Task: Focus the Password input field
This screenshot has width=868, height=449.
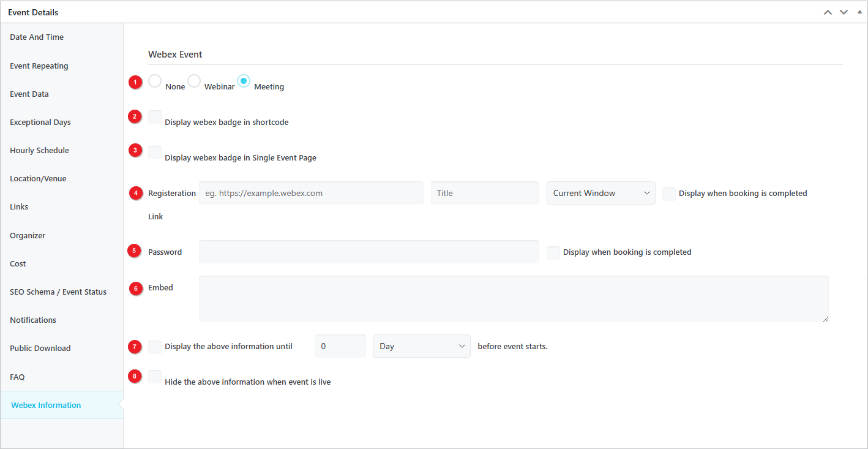Action: point(369,252)
